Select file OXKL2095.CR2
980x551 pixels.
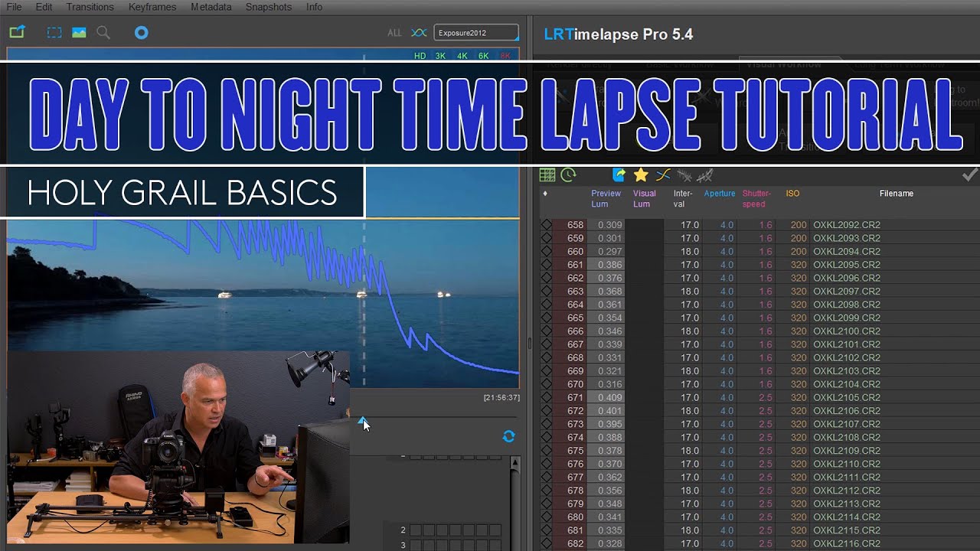[x=847, y=265]
